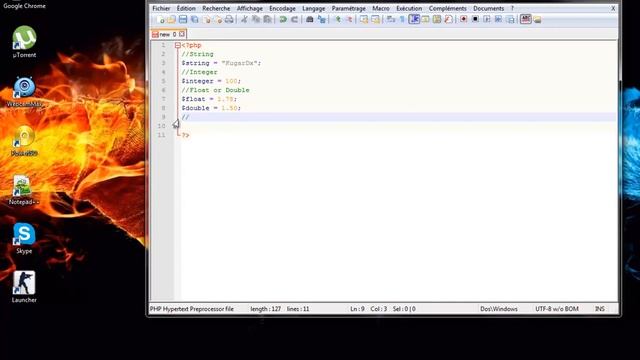This screenshot has height=360, width=640.
Task: Open the Édition menu
Action: [x=186, y=8]
